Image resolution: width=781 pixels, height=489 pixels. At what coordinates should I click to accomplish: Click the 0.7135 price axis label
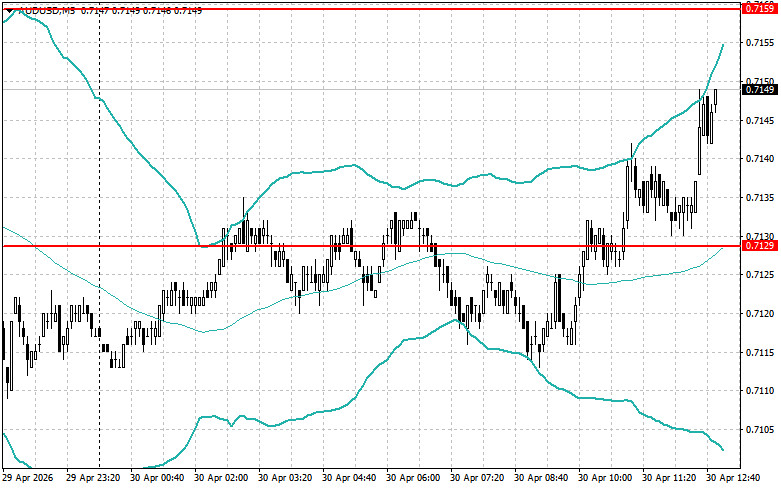pyautogui.click(x=760, y=198)
